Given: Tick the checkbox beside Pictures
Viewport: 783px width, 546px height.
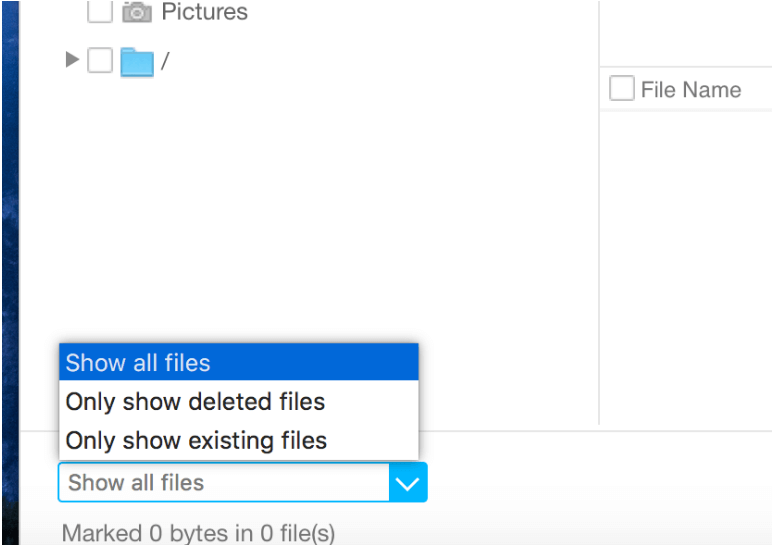Looking at the screenshot, I should pyautogui.click(x=100, y=10).
